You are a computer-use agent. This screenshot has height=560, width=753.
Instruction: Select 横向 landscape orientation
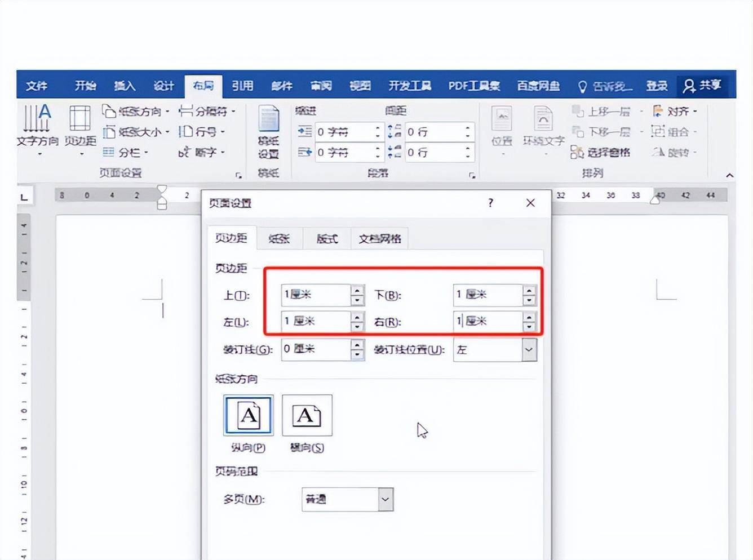(x=307, y=415)
